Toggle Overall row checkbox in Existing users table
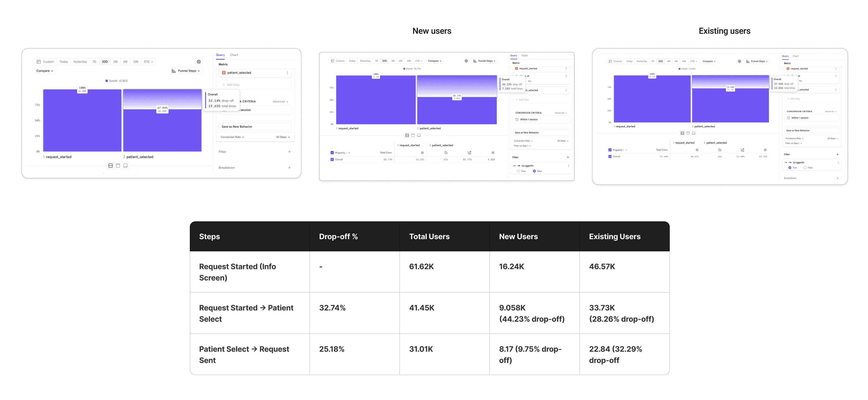This screenshot has width=868, height=400. tap(610, 156)
